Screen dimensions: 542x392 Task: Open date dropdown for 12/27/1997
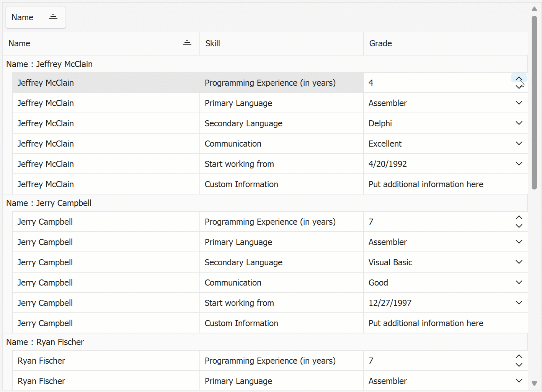tap(519, 303)
